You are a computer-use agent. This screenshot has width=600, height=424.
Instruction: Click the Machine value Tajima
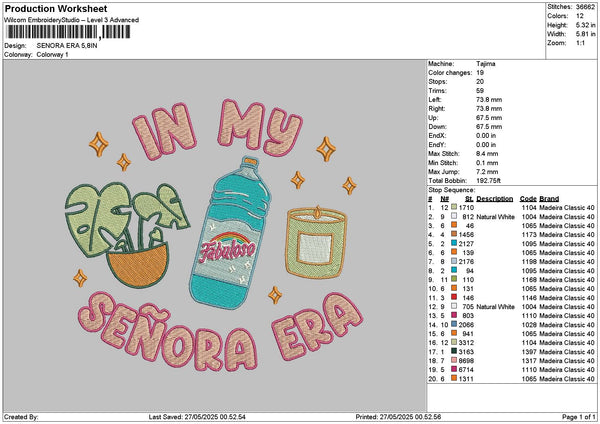coord(490,64)
